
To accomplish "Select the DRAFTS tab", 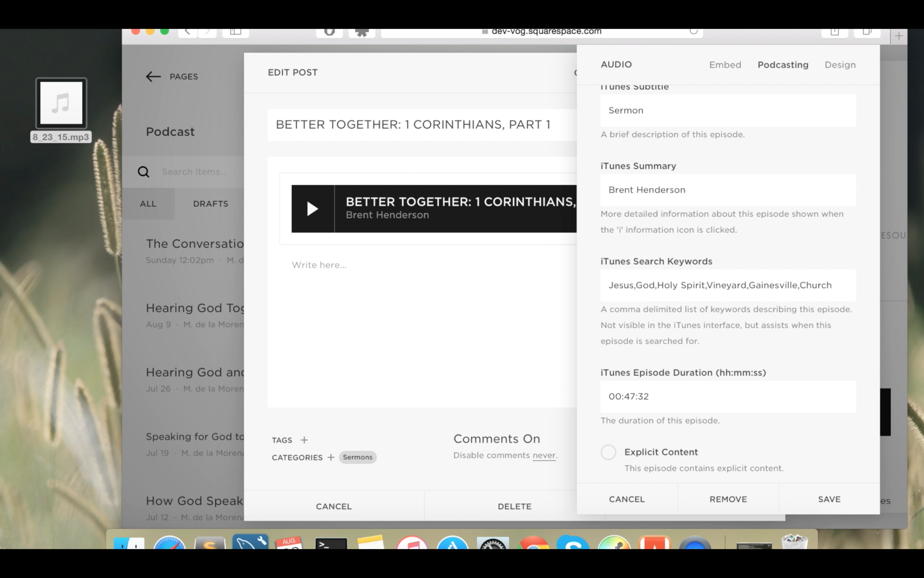I will 210,204.
